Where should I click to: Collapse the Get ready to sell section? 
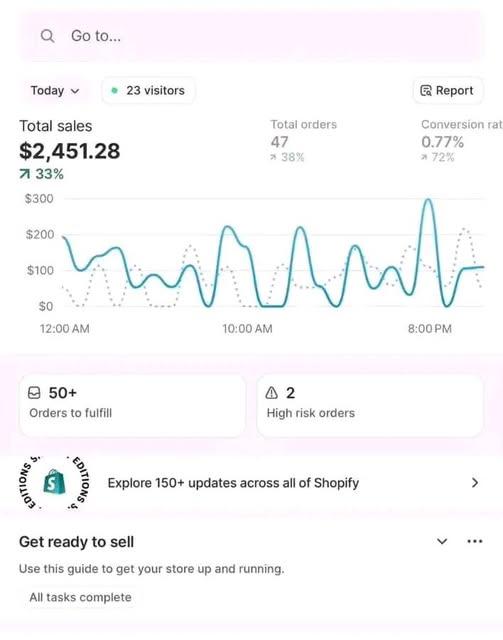point(442,542)
